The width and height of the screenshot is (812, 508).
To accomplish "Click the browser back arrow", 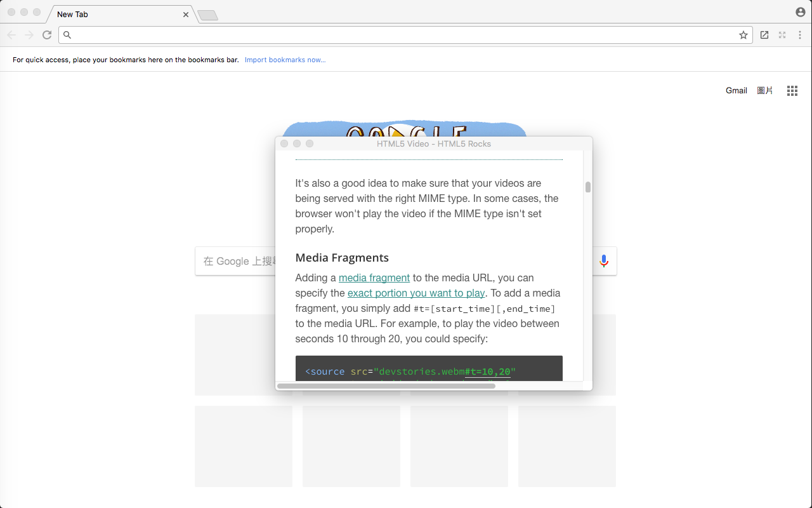I will (x=11, y=35).
